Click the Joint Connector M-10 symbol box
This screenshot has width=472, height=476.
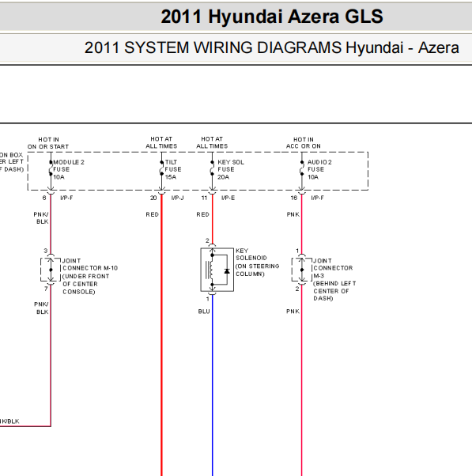tap(51, 270)
